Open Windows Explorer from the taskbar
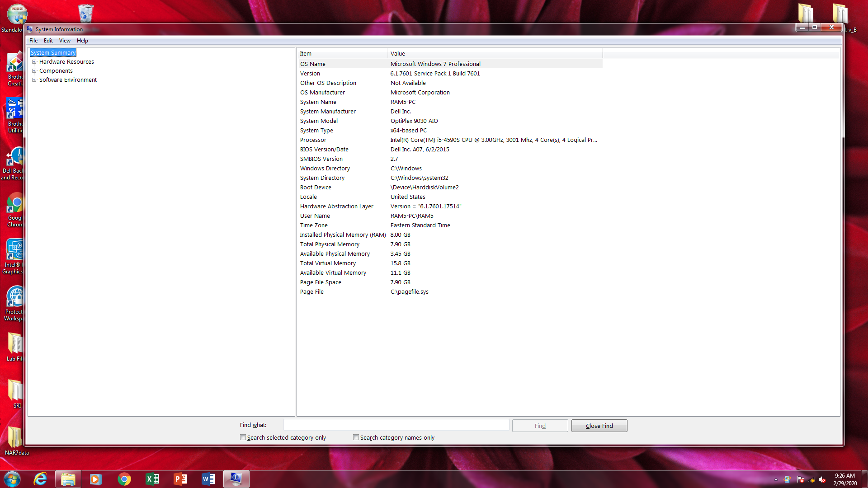The width and height of the screenshot is (868, 488). 68,479
